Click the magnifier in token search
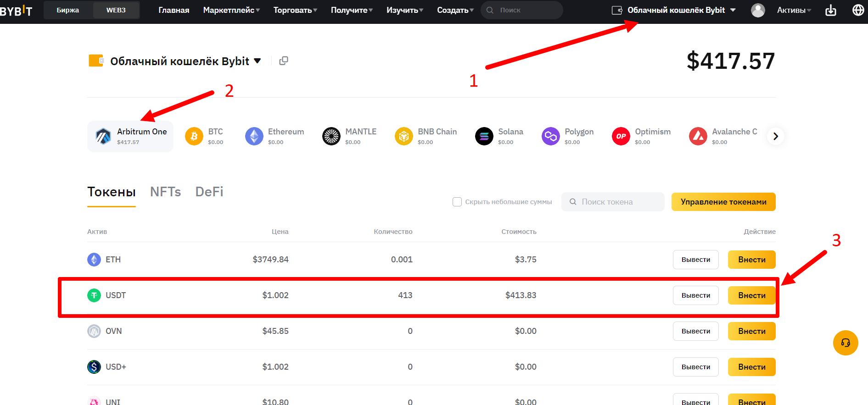Screen dimensions: 868x405 coord(573,202)
